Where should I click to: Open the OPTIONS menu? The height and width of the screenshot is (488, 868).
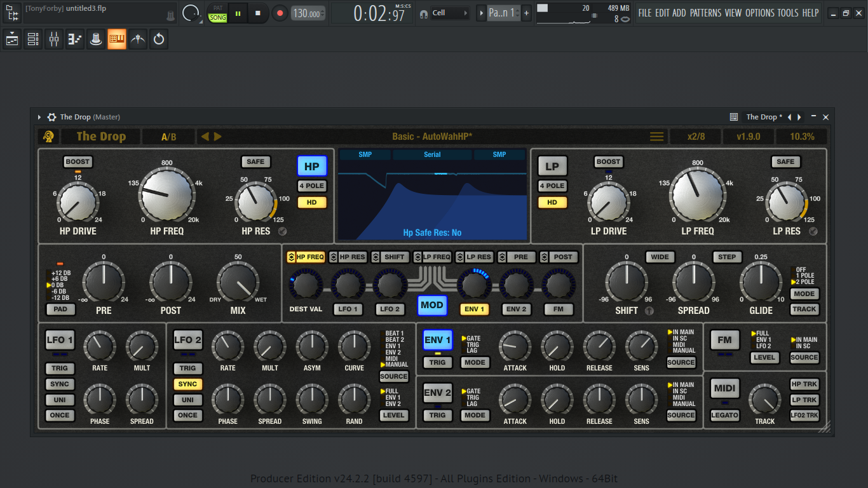760,13
